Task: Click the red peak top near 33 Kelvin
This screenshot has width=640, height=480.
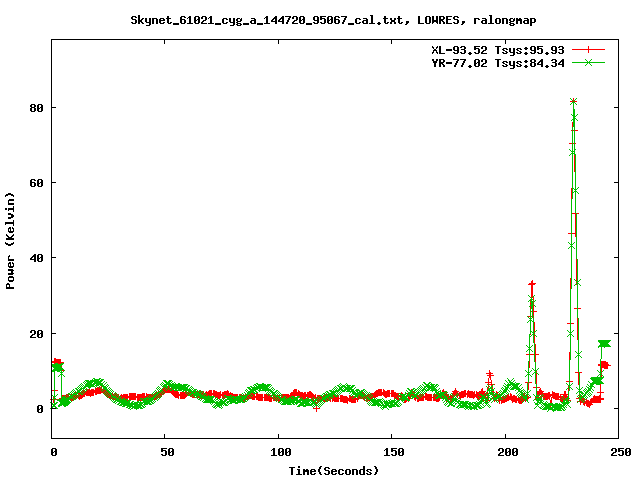Action: 532,285
